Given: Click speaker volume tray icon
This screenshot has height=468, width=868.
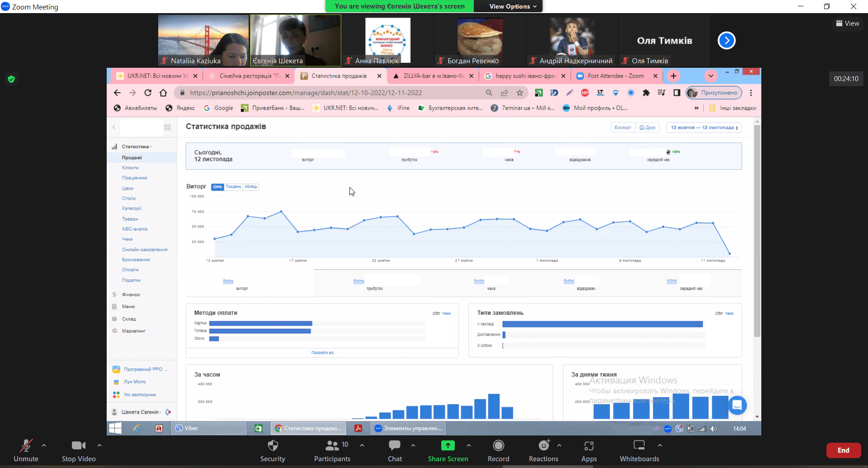Looking at the screenshot, I should click(713, 429).
